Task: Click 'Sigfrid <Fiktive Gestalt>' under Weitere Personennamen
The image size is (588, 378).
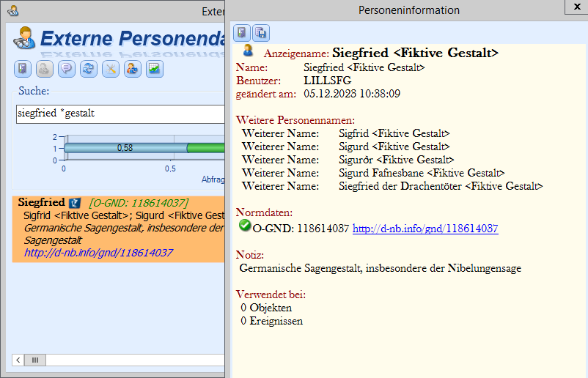Action: pos(394,133)
